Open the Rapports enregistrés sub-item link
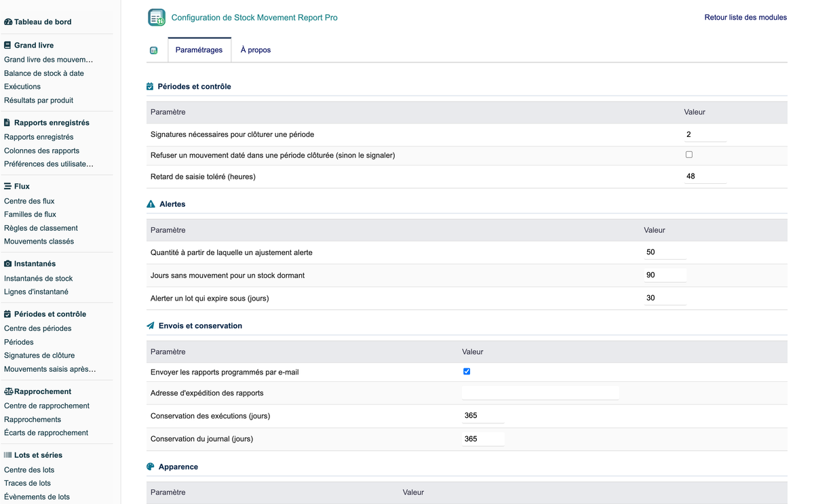 point(39,137)
